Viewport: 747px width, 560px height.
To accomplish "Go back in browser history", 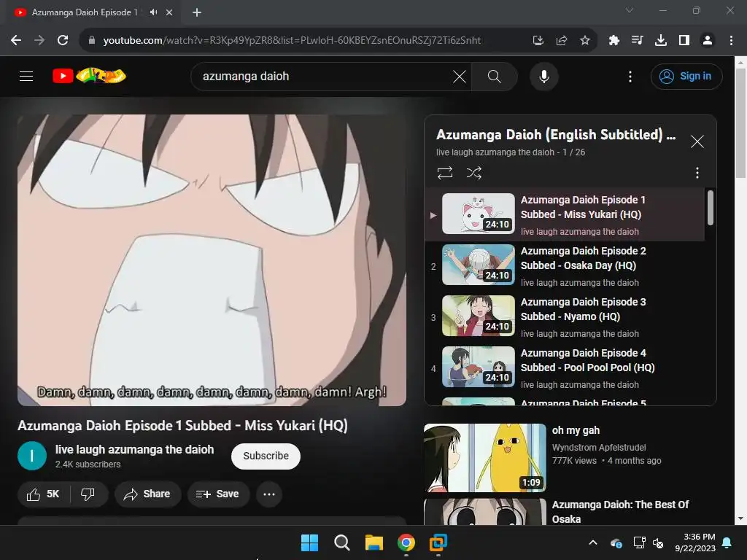I will click(16, 41).
